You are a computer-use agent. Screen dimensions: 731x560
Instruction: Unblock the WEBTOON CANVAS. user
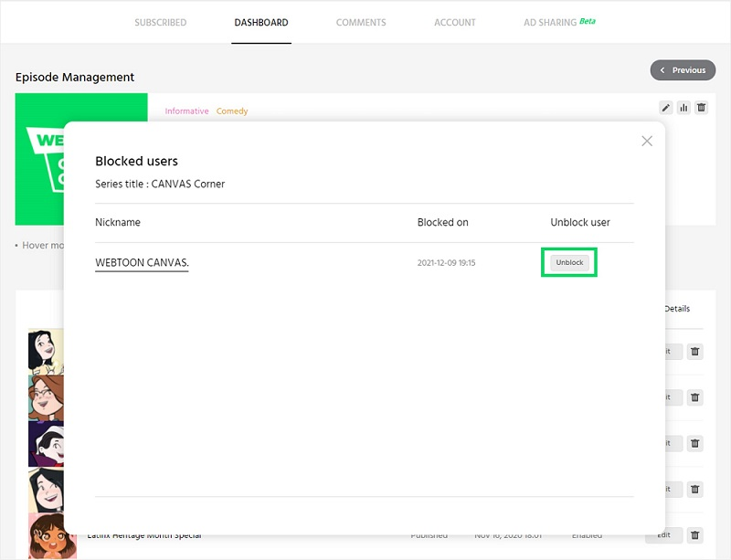[569, 262]
